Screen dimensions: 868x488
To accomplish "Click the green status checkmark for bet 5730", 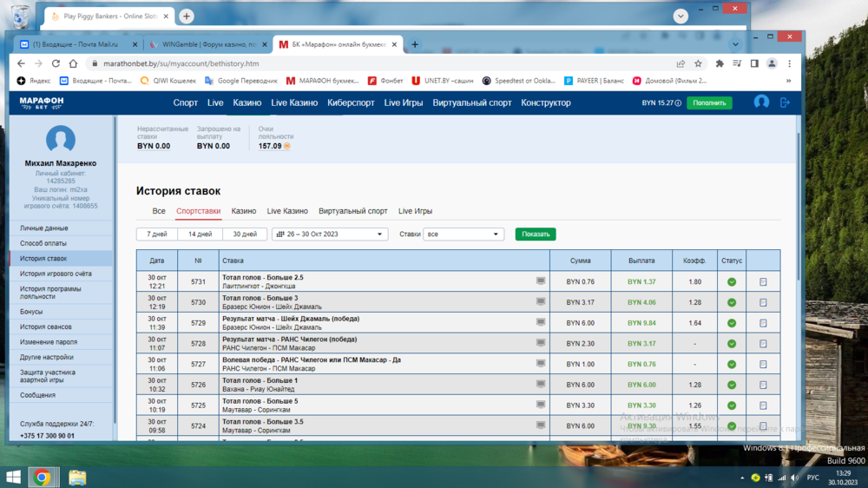I will 732,303.
